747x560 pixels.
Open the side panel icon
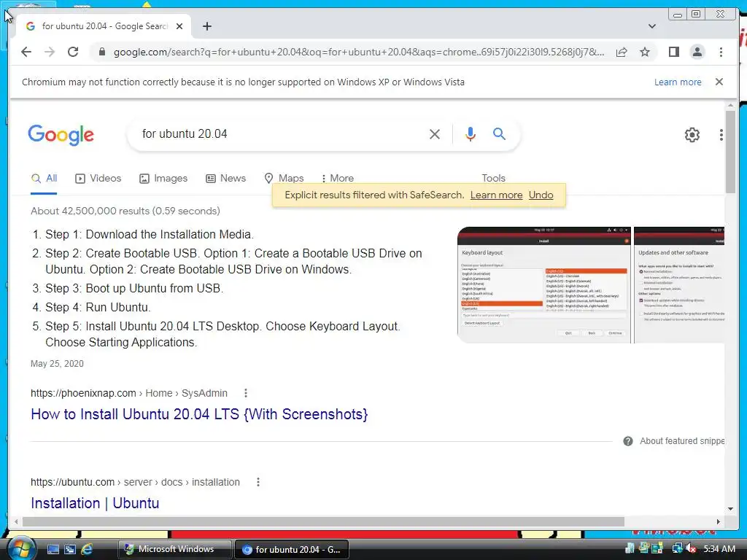click(673, 52)
